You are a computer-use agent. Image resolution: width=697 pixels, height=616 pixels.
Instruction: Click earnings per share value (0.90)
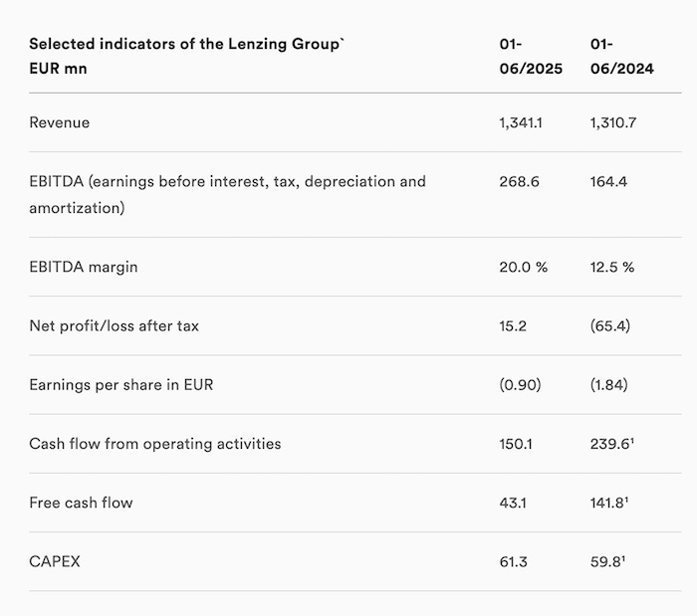[x=520, y=384]
